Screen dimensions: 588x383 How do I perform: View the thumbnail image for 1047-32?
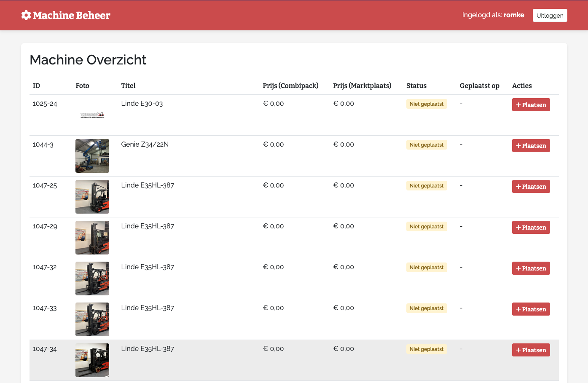(x=92, y=279)
